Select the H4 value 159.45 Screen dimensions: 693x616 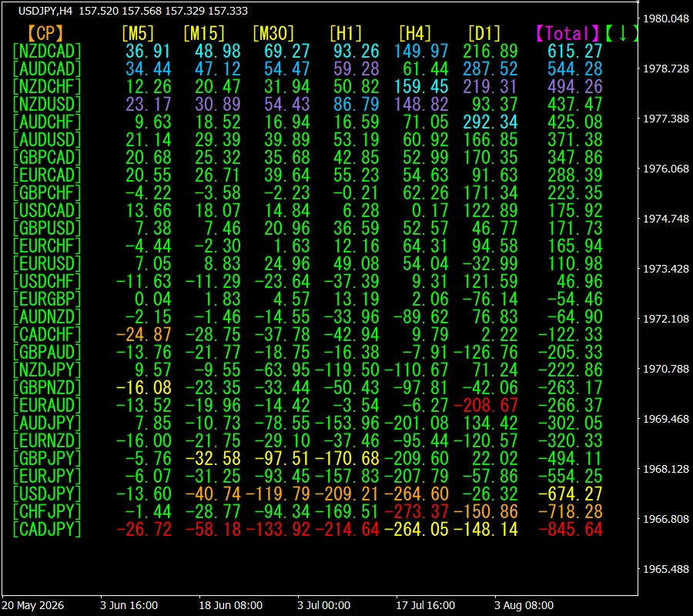(x=421, y=86)
